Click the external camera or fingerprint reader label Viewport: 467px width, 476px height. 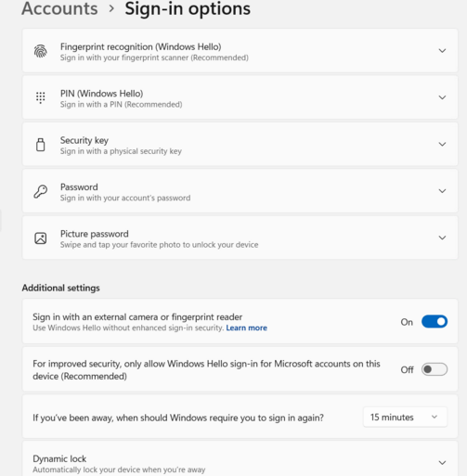(x=137, y=317)
